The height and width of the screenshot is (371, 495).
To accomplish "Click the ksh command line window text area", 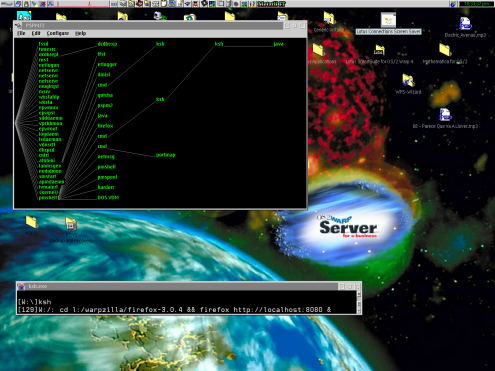I will point(186,303).
